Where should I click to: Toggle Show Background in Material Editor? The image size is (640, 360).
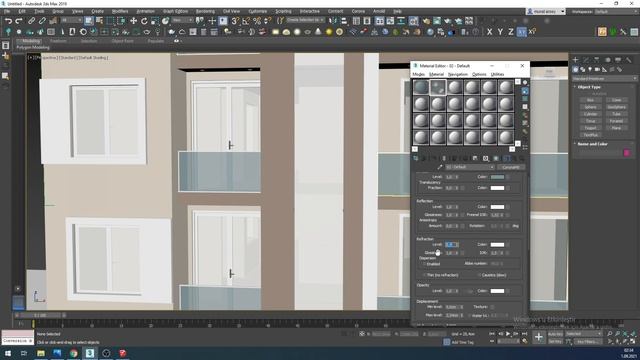coord(525,99)
